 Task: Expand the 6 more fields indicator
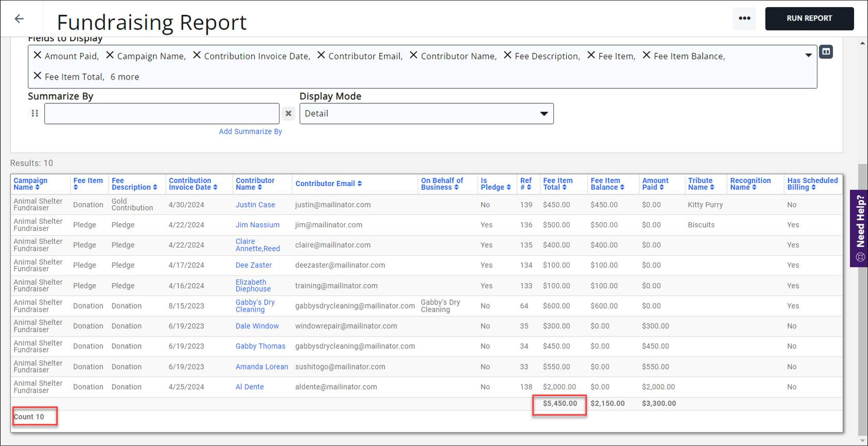point(125,77)
